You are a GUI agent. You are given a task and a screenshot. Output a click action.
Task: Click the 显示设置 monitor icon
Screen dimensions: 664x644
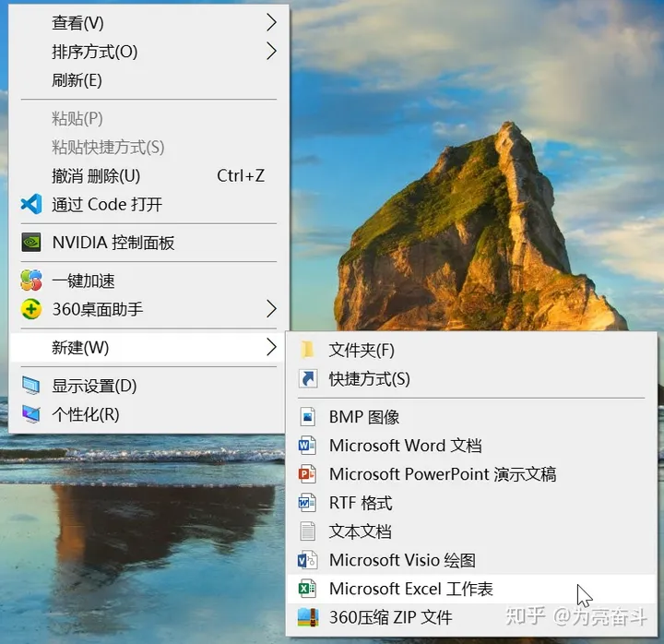[x=31, y=386]
